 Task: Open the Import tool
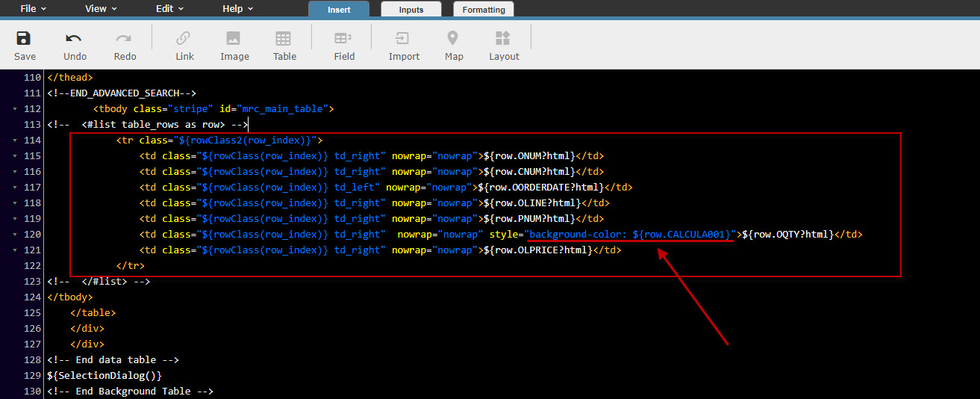[x=404, y=39]
